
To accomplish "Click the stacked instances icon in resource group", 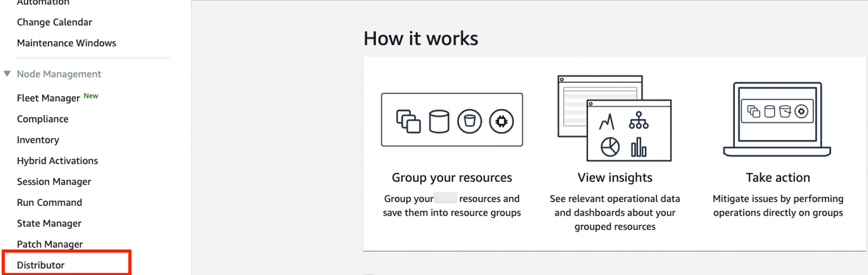I will (x=408, y=122).
